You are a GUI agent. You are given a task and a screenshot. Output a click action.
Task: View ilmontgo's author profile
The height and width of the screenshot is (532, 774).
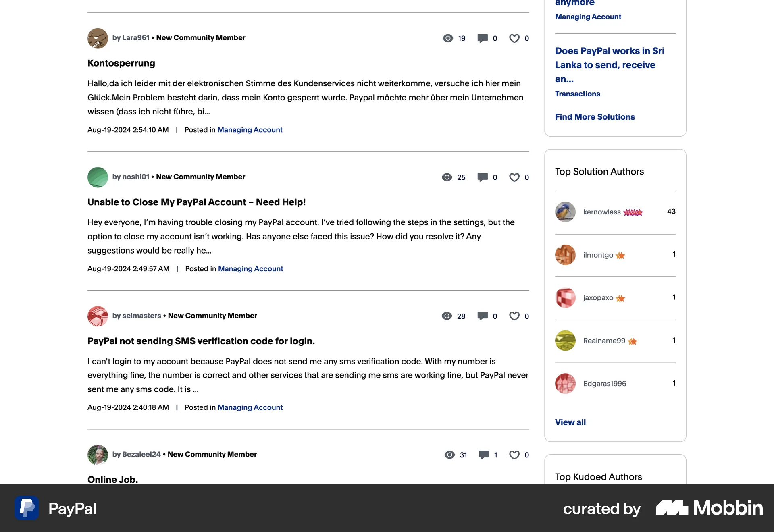point(598,255)
